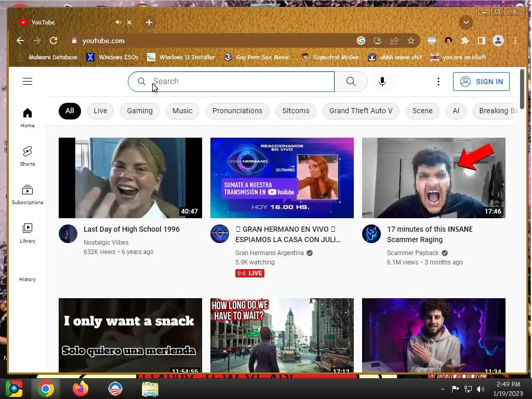Click the share page icon in address bar

394,41
